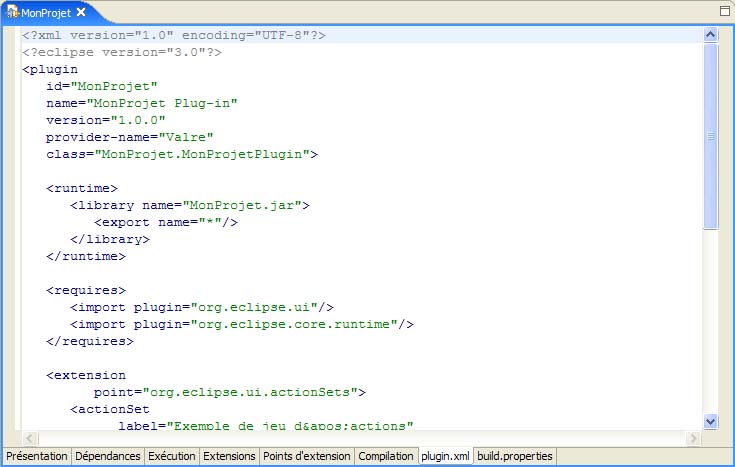Show the Compilation tab
Screen dimensions: 735x467
pyautogui.click(x=386, y=456)
